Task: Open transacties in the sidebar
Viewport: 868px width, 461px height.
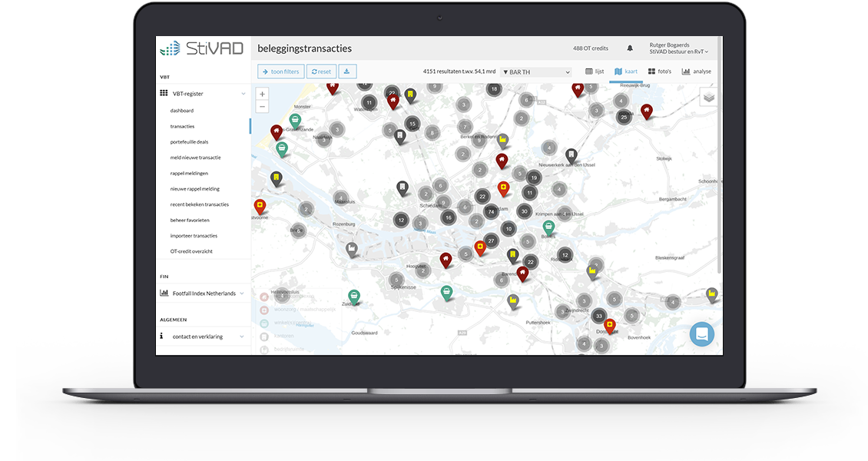Action: [182, 126]
